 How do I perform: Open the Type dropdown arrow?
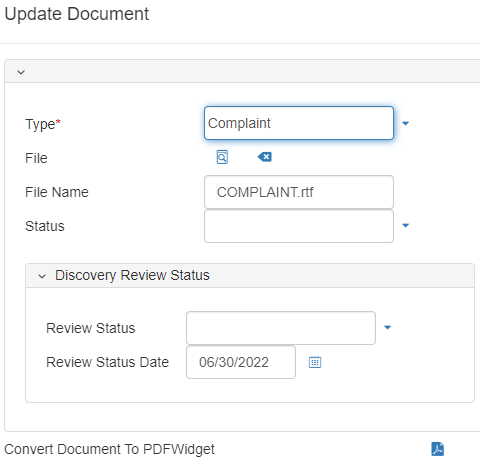click(405, 123)
